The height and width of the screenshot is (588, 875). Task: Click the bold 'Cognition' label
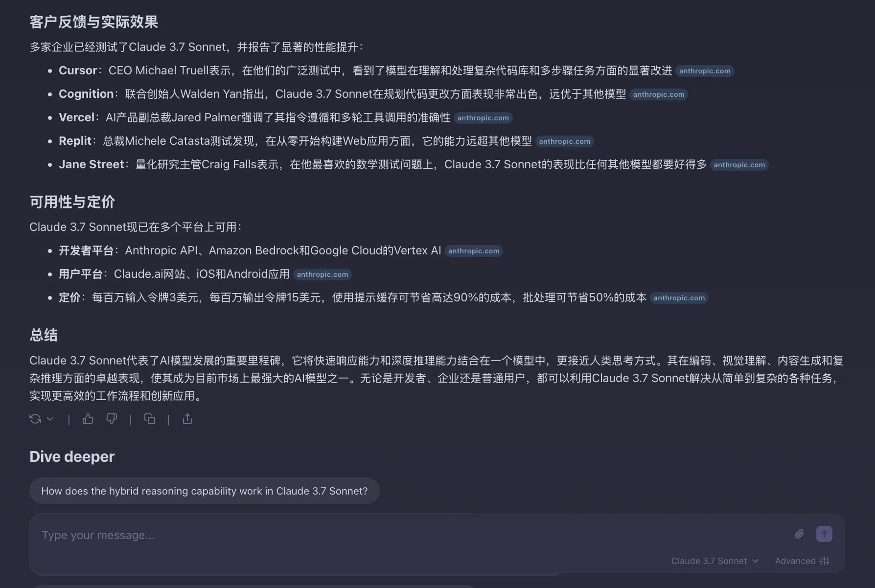86,94
